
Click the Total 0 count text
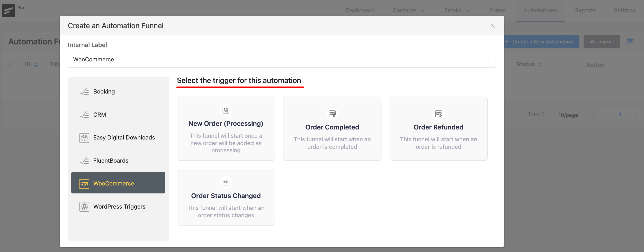point(536,115)
